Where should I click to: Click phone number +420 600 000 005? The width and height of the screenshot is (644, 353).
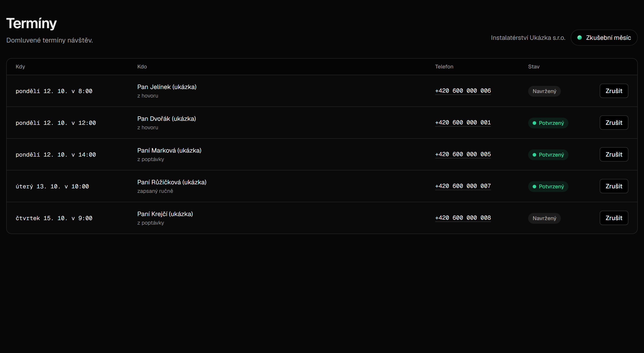pos(463,154)
